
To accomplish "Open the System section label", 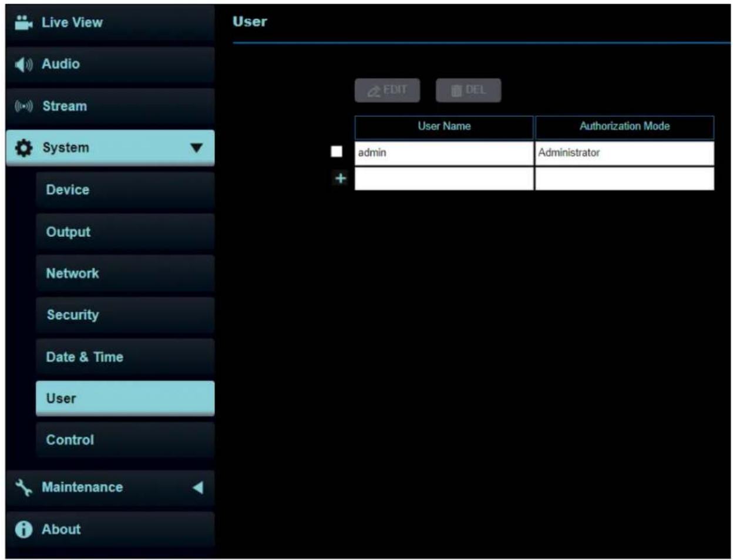I will 66,148.
